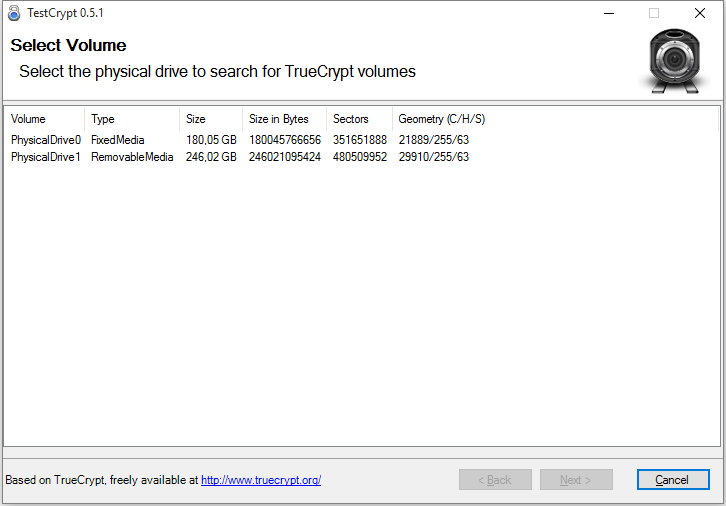Viewport: 726px width, 506px height.
Task: Open the truecrypt.org hyperlink
Action: pos(261,480)
